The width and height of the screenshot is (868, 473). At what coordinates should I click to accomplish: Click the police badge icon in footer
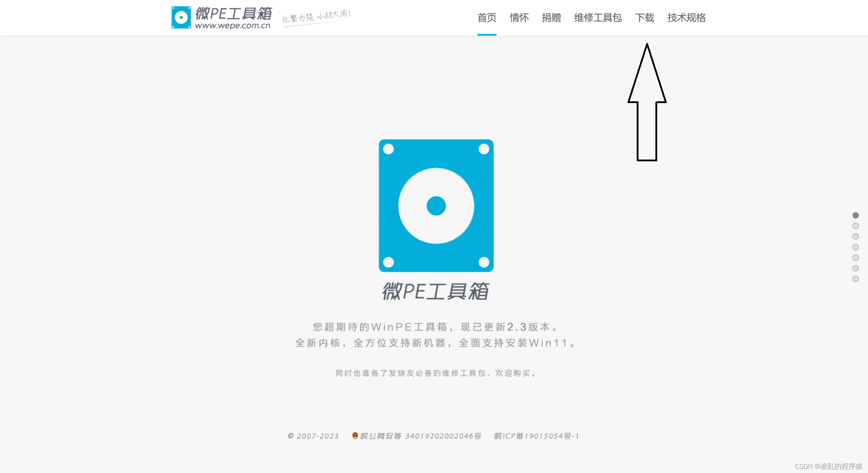355,436
